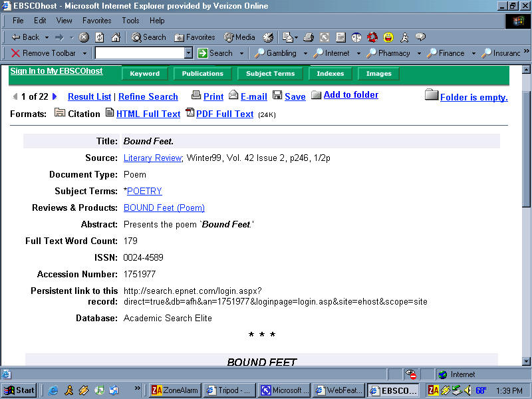Click the Finance search shortcut
The width and height of the screenshot is (532, 399).
tap(446, 53)
